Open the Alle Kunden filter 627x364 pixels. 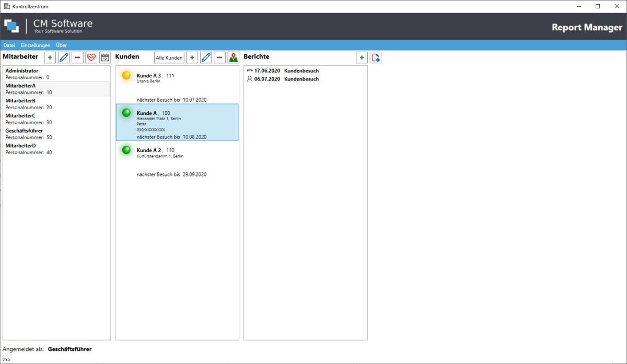[169, 57]
